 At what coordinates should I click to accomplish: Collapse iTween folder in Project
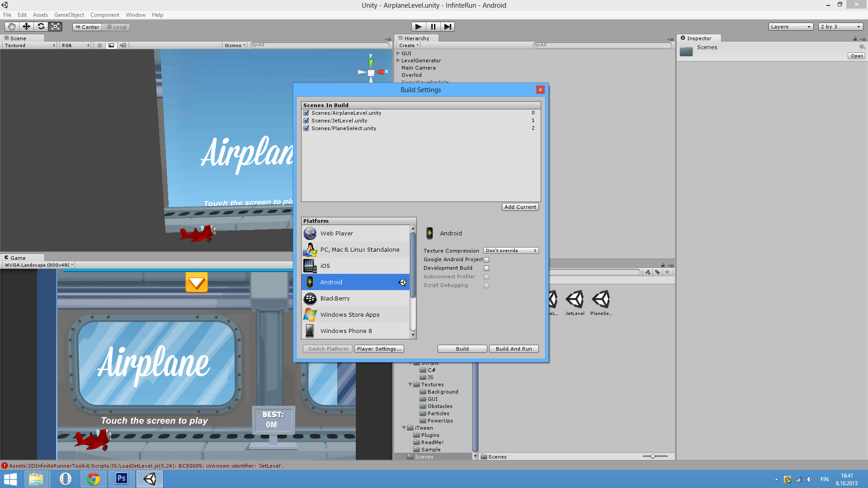click(x=404, y=428)
